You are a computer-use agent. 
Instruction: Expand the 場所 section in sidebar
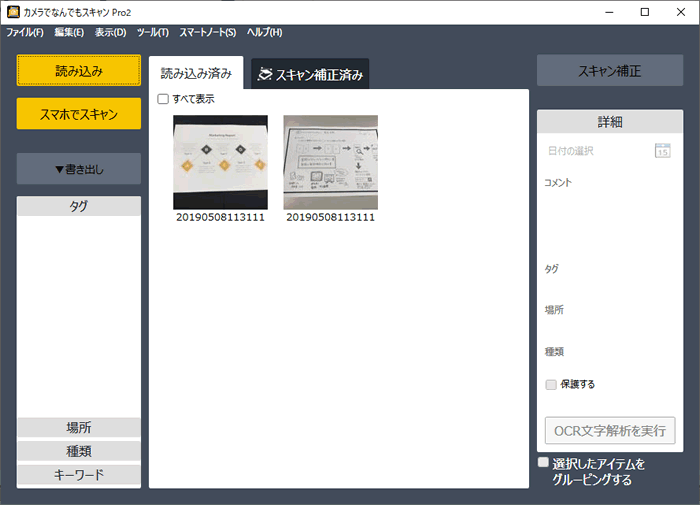79,428
